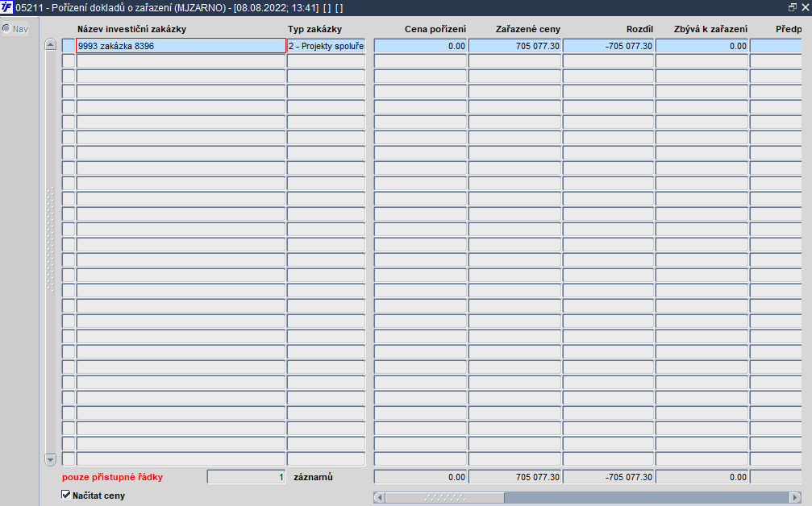Viewport: 812px width, 506px height.
Task: Click the '2 - Projekty spoluře' type cell
Action: 327,46
